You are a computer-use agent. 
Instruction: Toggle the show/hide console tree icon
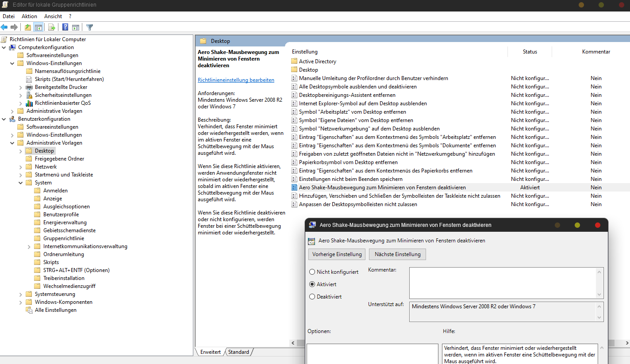tap(38, 27)
